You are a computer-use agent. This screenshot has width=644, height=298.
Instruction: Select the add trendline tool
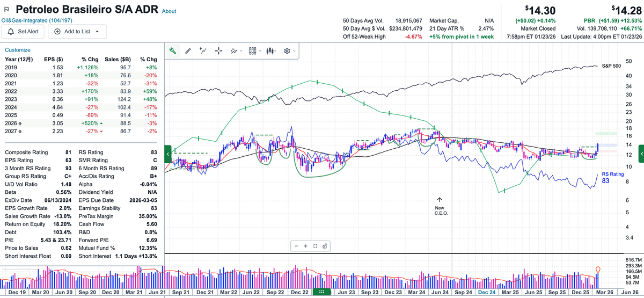203,51
